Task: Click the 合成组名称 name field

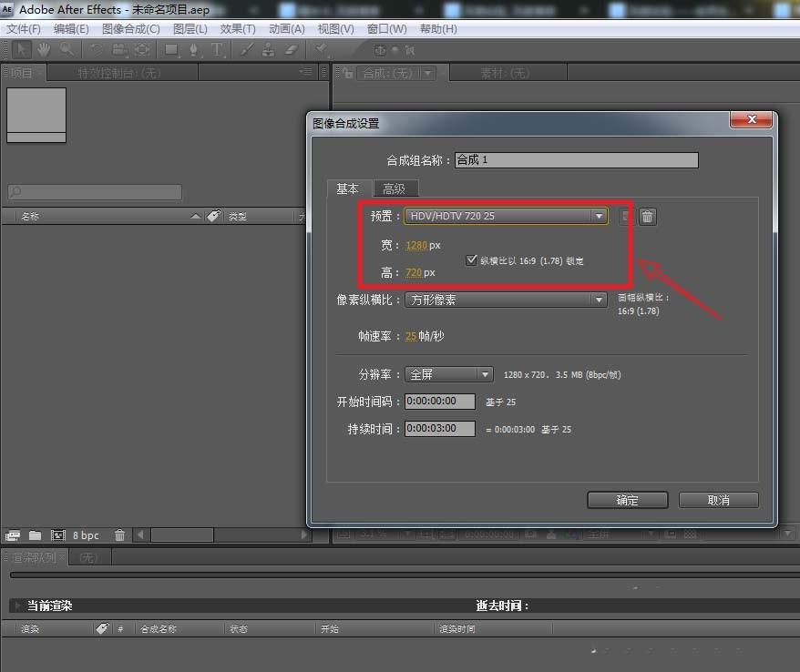Action: coord(576,160)
